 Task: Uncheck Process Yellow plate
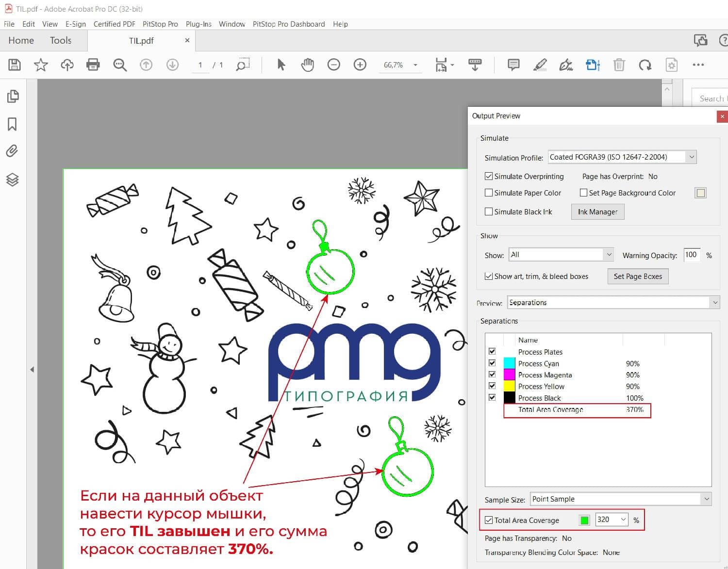(492, 386)
